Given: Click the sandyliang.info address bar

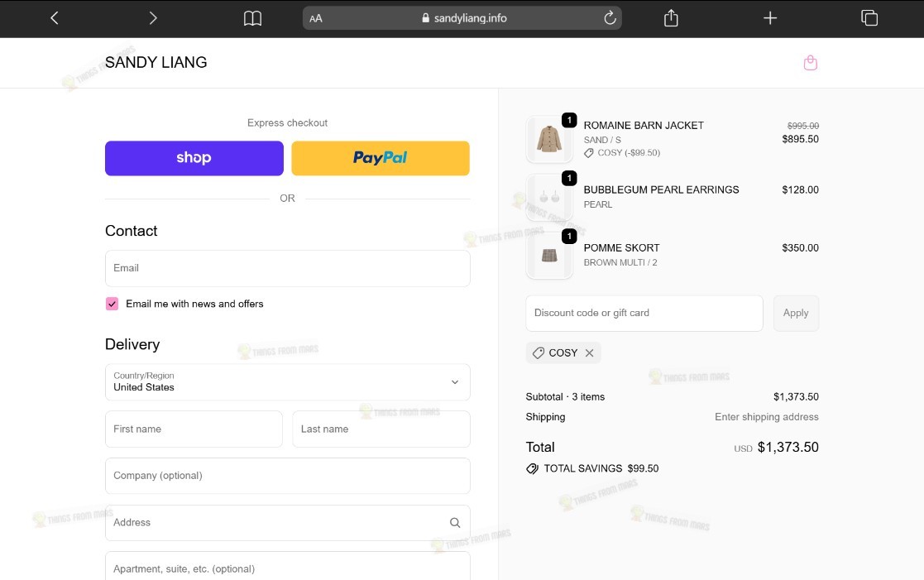Looking at the screenshot, I should [462, 18].
